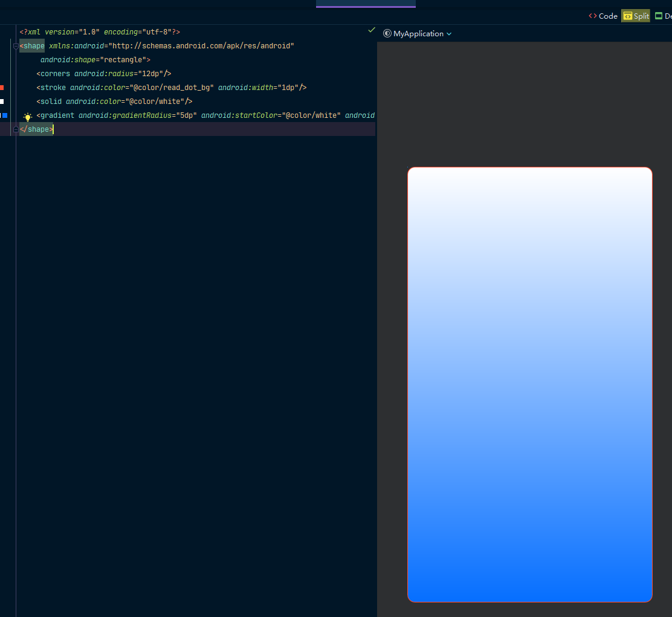The height and width of the screenshot is (617, 672).
Task: Click the schemas.android.com namespace URL
Action: tap(201, 46)
